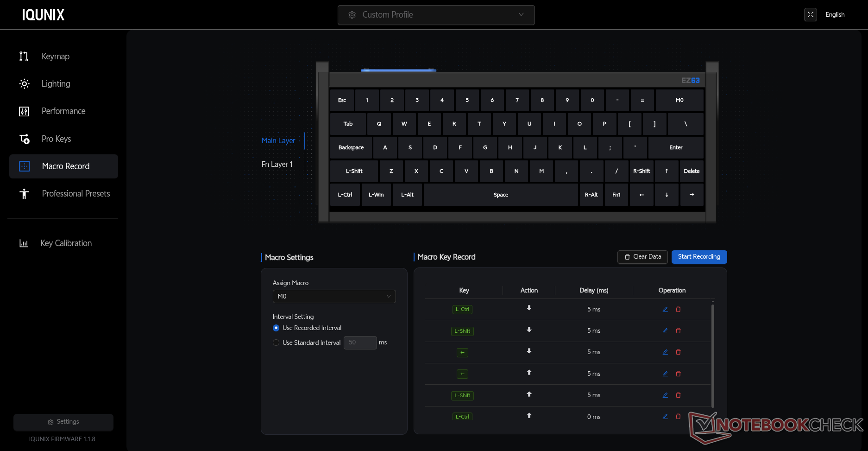The image size is (868, 451).
Task: Click the Macro Record sidebar icon
Action: (25, 166)
